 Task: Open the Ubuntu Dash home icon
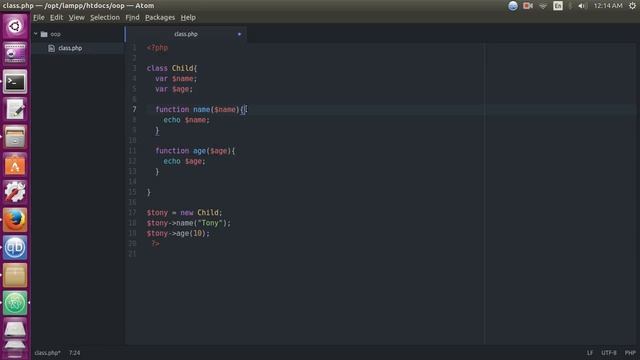point(15,27)
